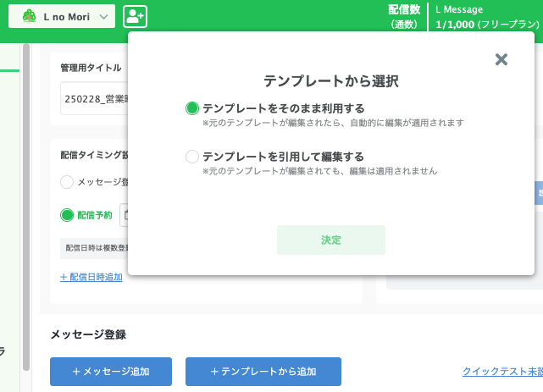Click the blue button at right edge
Image resolution: width=543 pixels, height=392 pixels.
(x=539, y=193)
